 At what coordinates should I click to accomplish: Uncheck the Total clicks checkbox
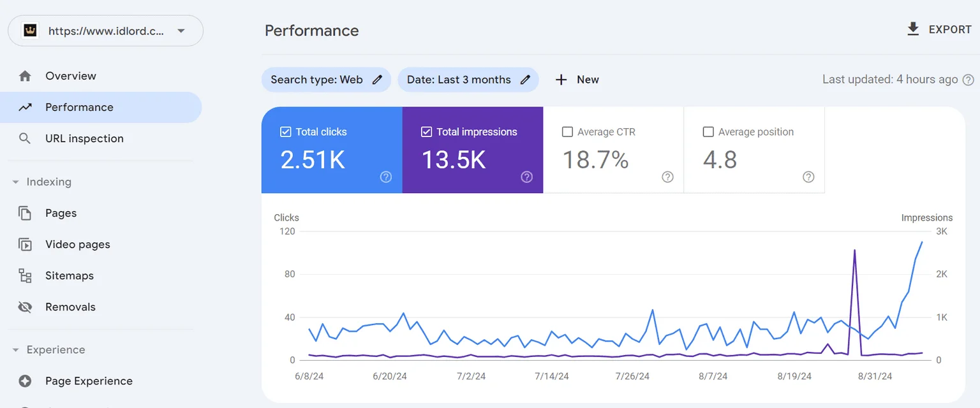pyautogui.click(x=286, y=132)
